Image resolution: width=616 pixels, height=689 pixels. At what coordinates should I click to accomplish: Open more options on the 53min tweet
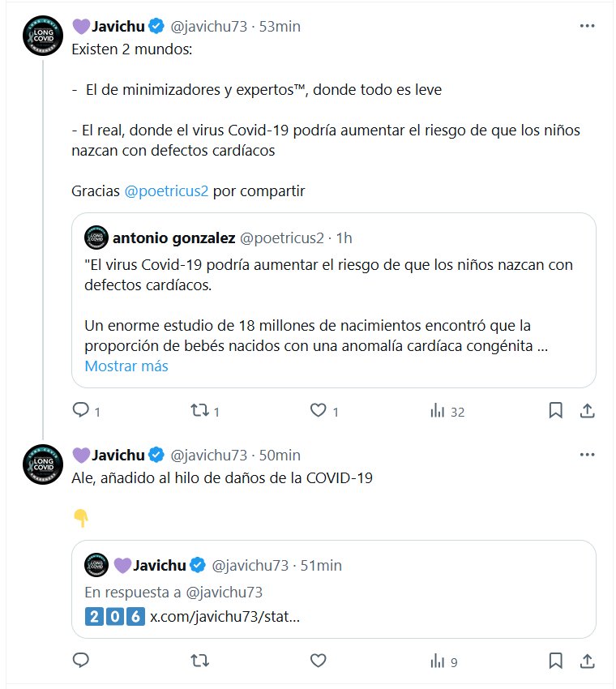point(588,26)
